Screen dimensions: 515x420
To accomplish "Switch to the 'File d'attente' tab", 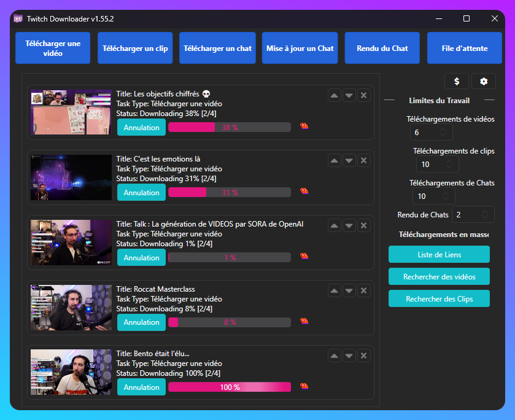I will pyautogui.click(x=464, y=47).
